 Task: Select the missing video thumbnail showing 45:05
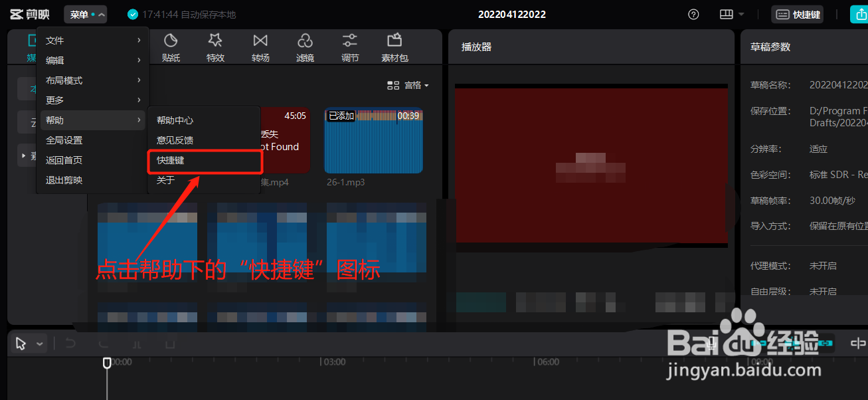[285, 141]
